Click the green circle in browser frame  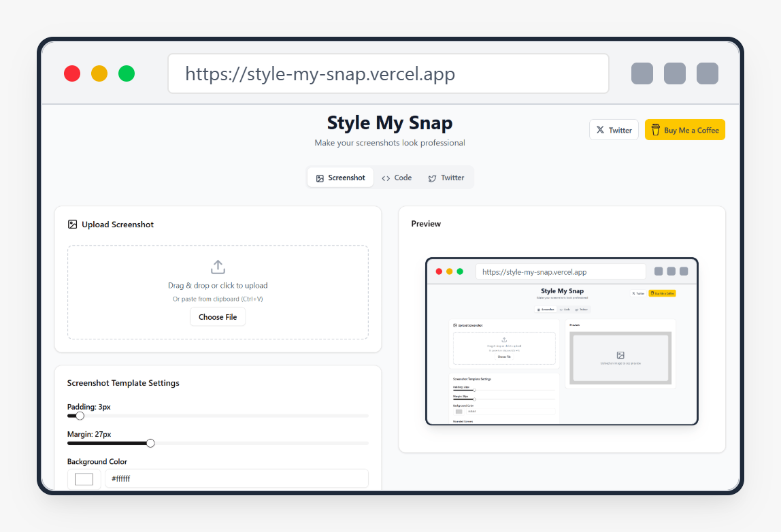point(127,73)
